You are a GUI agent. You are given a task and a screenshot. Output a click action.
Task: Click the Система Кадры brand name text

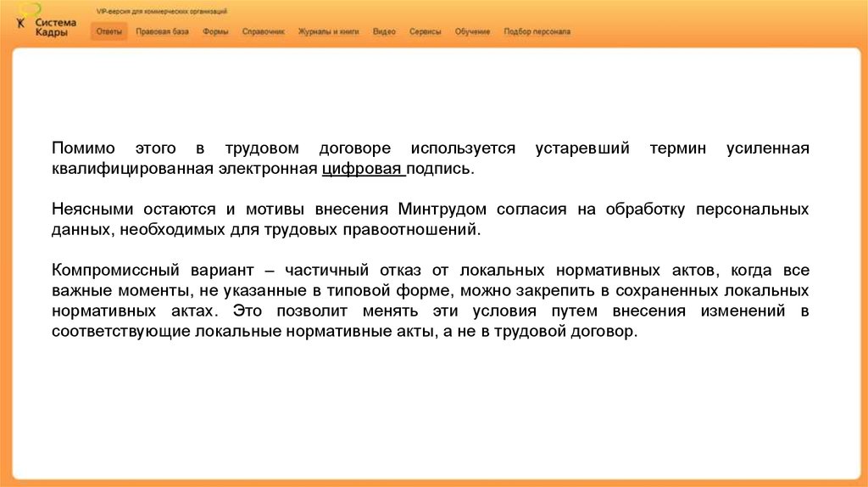click(x=56, y=26)
